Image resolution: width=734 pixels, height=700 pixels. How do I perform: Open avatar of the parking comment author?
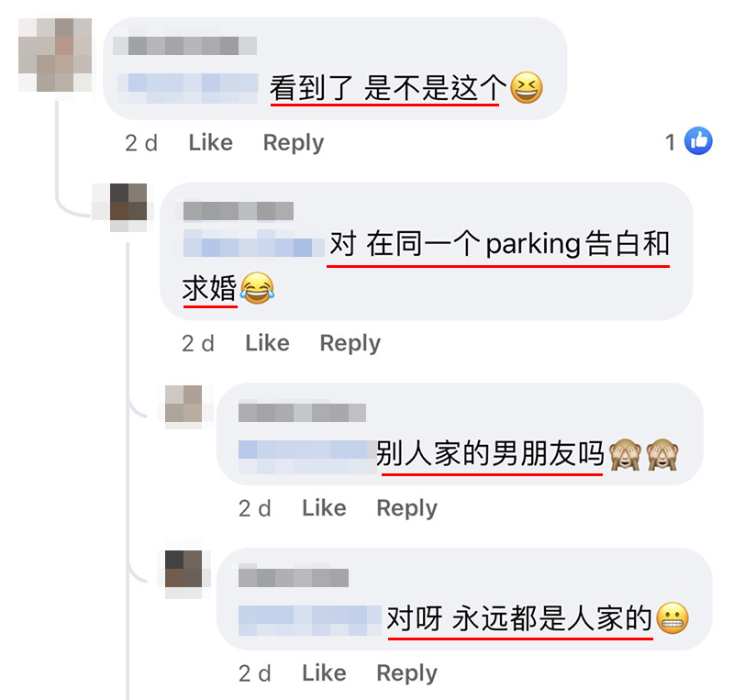128,202
